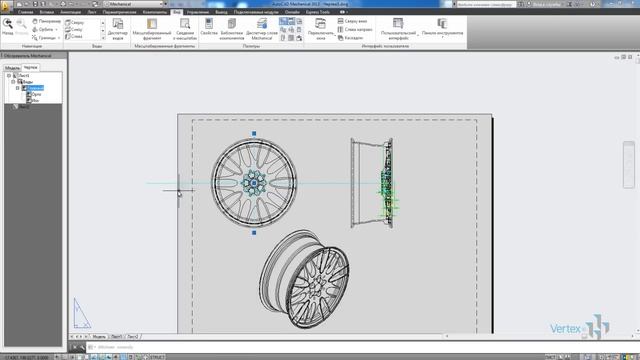Select the Снизу (Bottom) view
Image resolution: width=640 pixels, height=360 pixels.
[x=74, y=30]
